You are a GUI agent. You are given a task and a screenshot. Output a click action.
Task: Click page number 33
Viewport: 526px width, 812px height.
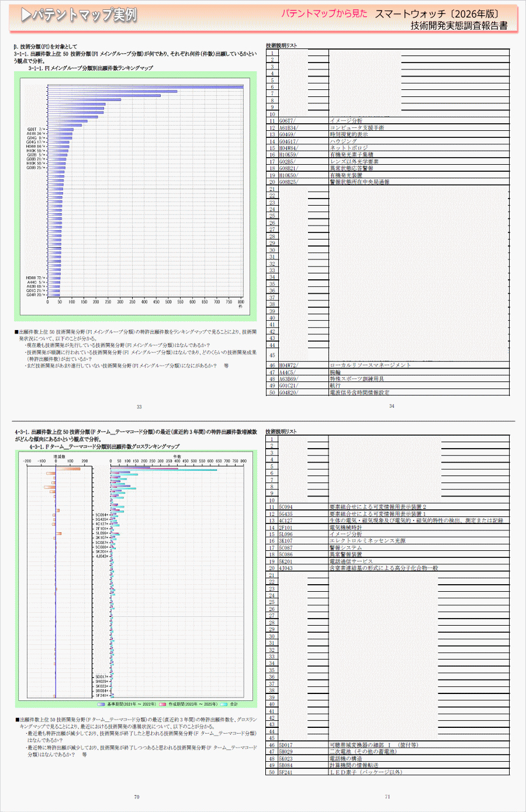[x=139, y=407]
